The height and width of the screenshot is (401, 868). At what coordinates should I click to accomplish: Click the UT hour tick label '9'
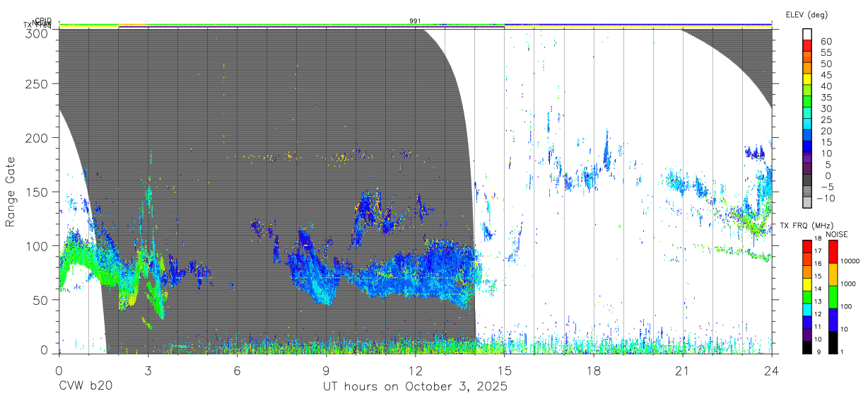pyautogui.click(x=326, y=370)
